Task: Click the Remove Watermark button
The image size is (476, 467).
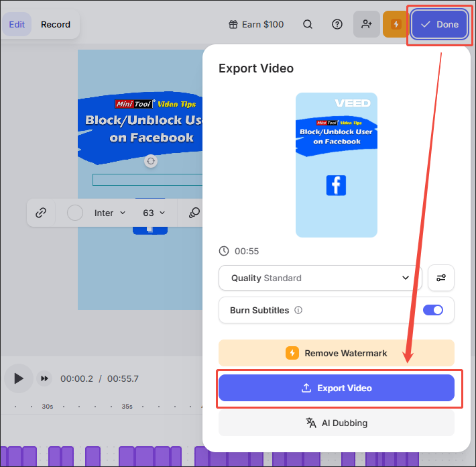Action: tap(337, 353)
